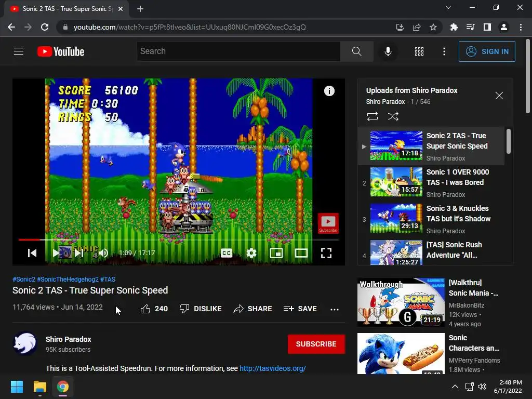Click the page vertical scrollbar
The image size is (532, 399).
click(x=528, y=76)
